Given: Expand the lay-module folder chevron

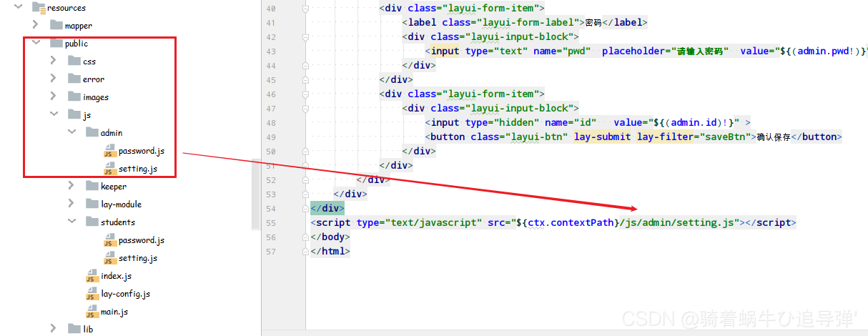Looking at the screenshot, I should [x=71, y=204].
